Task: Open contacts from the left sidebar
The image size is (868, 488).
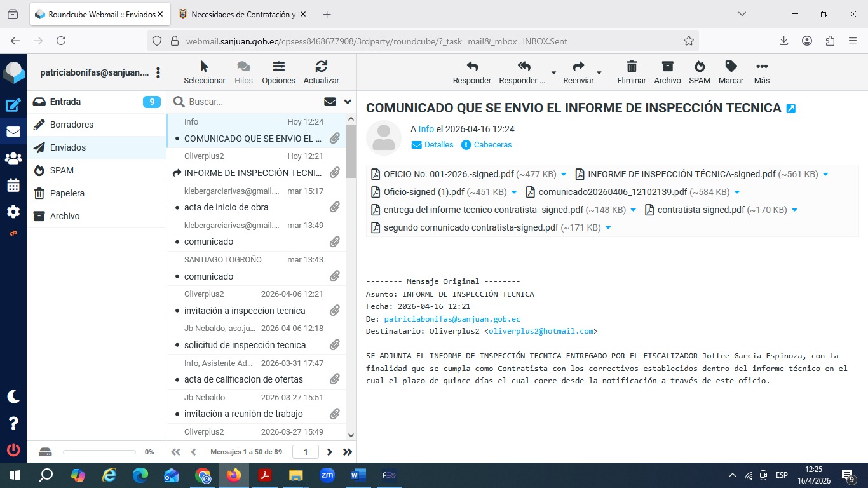Action: 13,159
